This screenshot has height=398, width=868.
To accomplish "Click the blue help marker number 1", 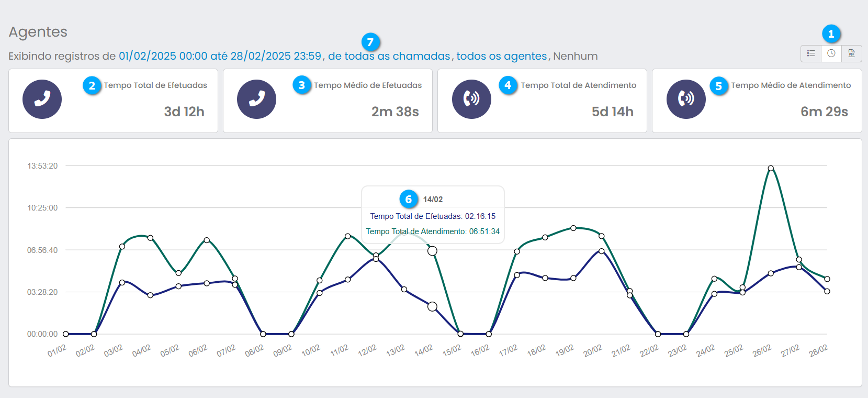I will [831, 34].
